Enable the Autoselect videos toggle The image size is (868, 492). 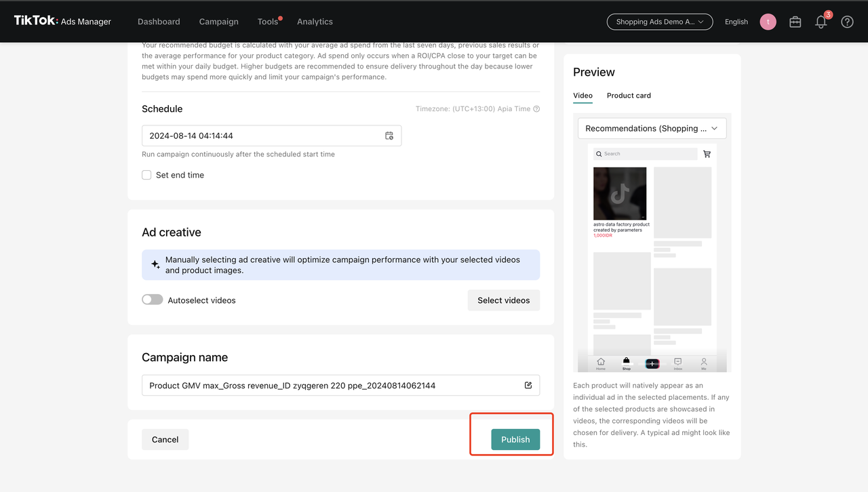pos(153,300)
